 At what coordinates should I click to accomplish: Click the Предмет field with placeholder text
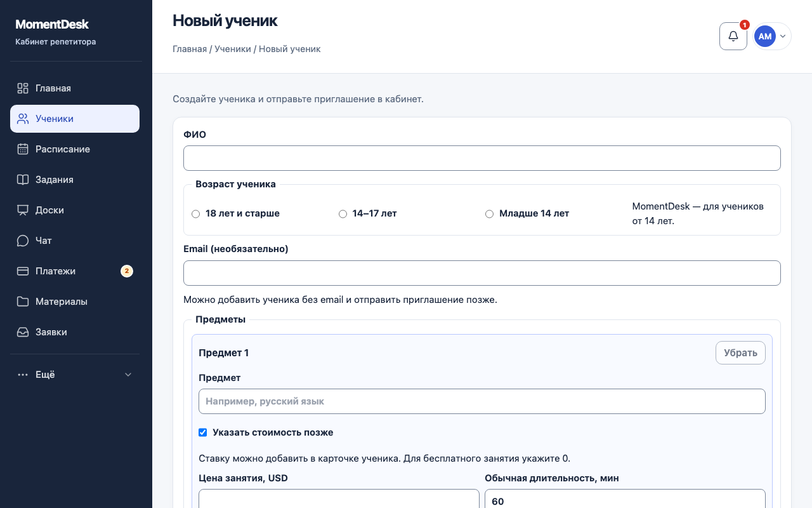[482, 401]
